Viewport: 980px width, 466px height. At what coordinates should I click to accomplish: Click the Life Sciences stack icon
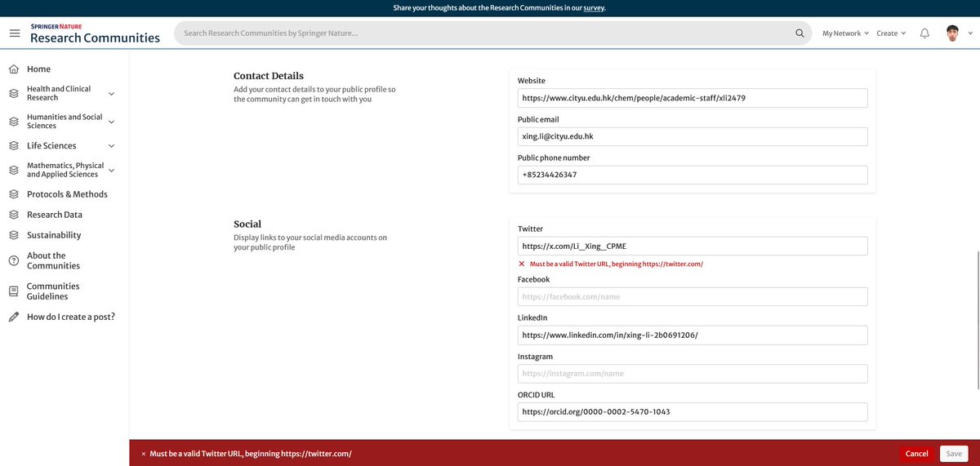coord(14,146)
